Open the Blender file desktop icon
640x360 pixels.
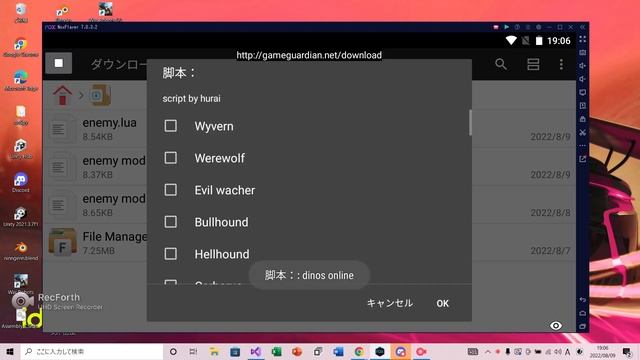[20, 250]
